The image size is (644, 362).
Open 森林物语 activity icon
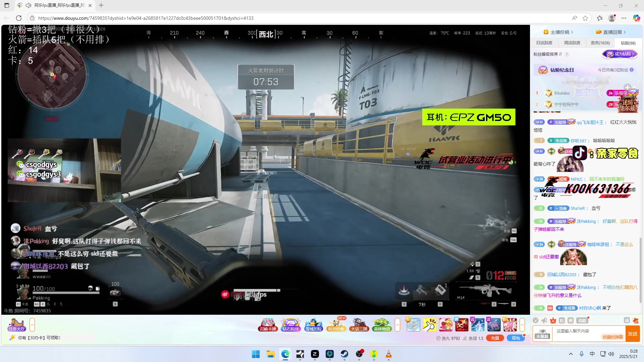click(x=382, y=324)
